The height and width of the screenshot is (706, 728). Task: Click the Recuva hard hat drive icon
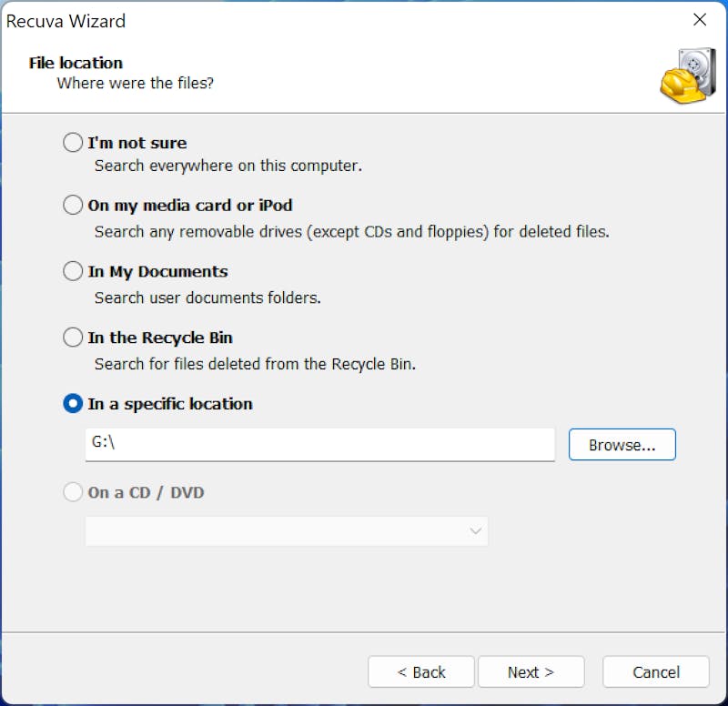[688, 76]
